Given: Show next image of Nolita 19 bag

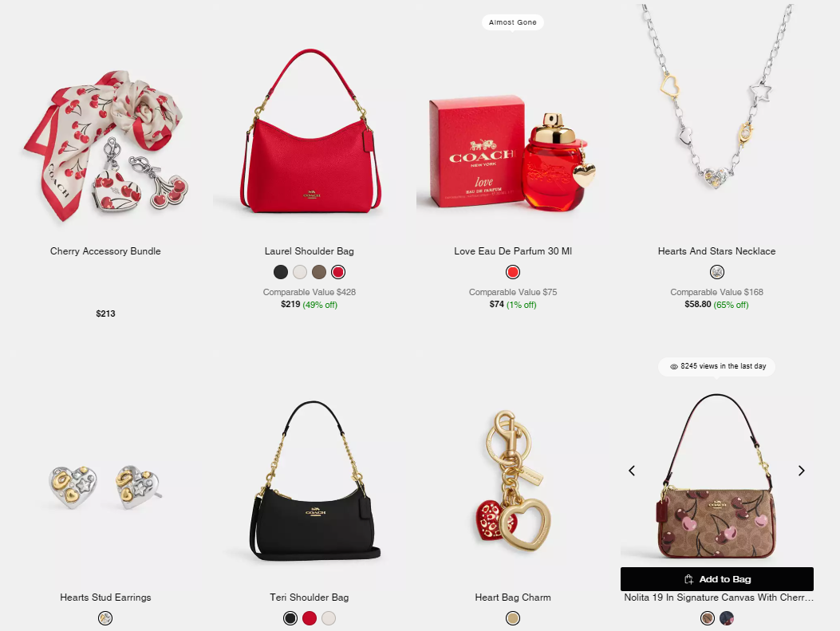Looking at the screenshot, I should point(802,471).
